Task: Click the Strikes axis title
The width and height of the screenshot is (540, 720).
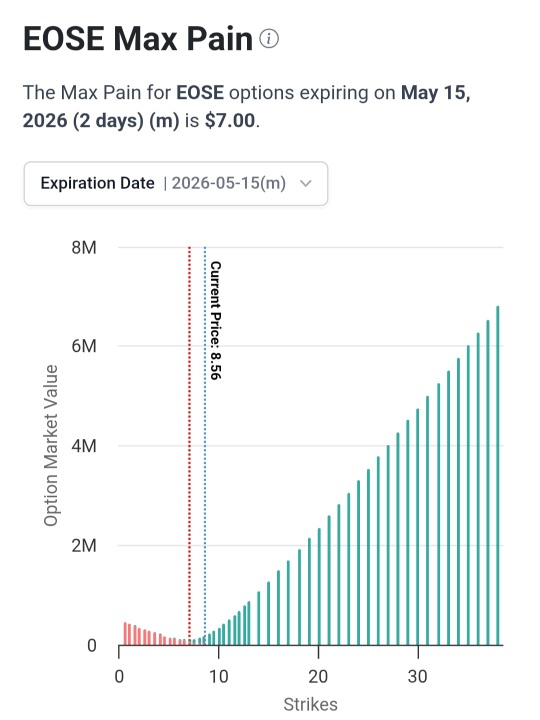Action: [310, 704]
